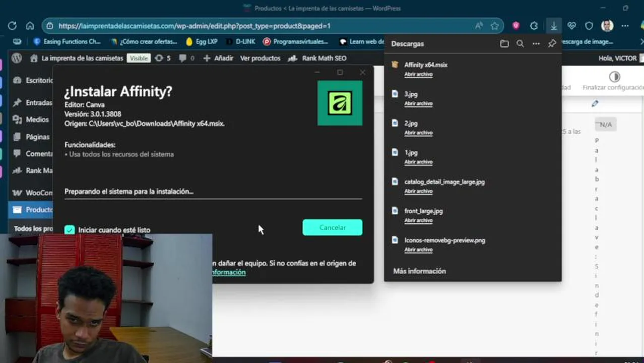
Task: Click the Affinity x64.msix package icon
Action: 395,65
